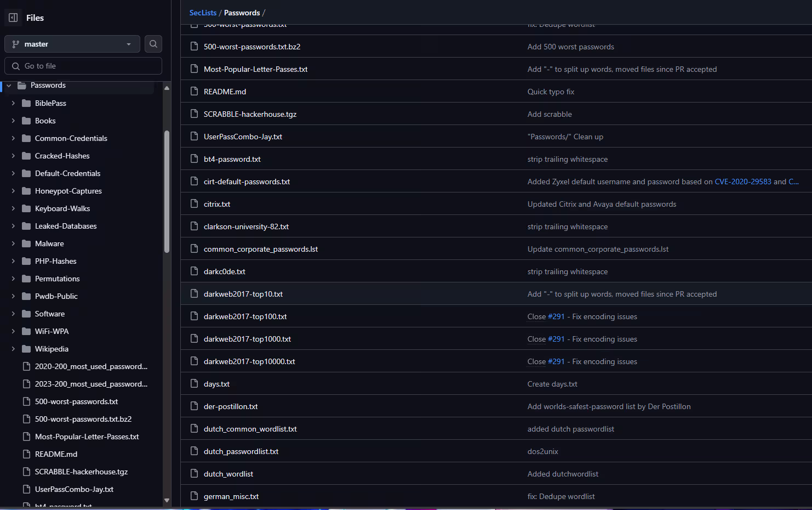Expand the Common-Credentials folder chevron
The image size is (812, 510).
(13, 138)
